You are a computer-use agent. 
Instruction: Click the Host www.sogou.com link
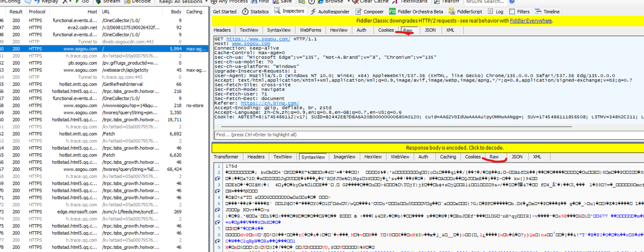tap(251, 44)
